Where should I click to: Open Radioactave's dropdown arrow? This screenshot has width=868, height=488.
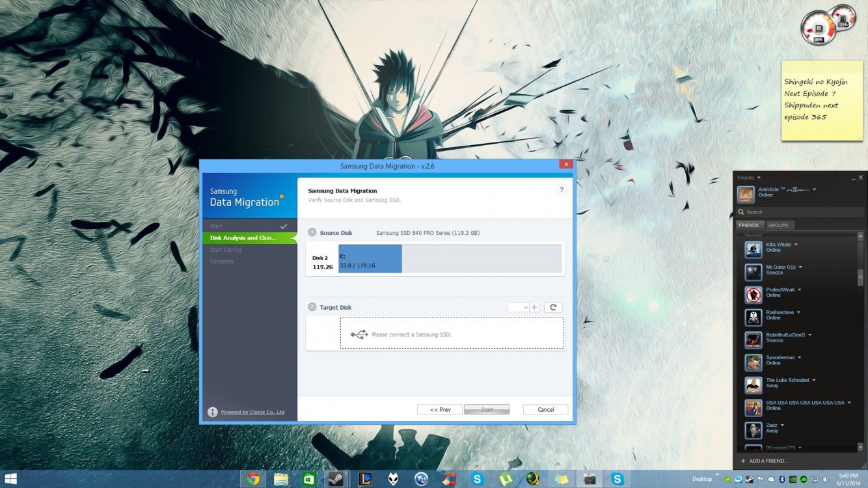[799, 312]
